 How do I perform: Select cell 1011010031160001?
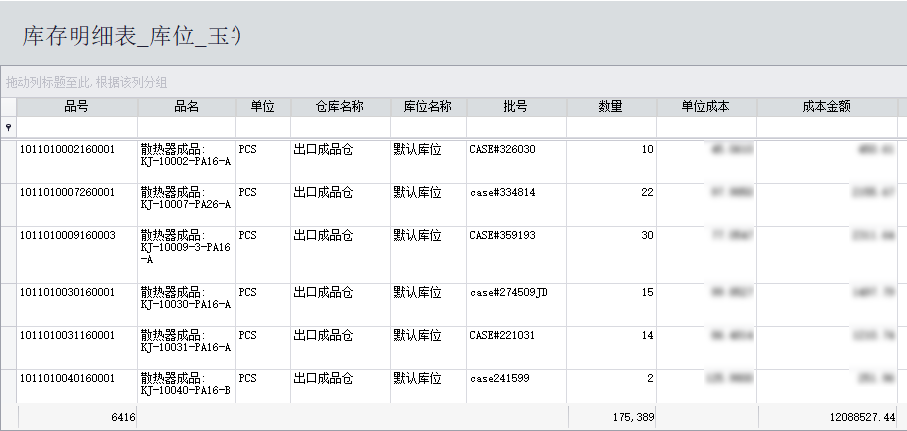[x=68, y=335]
